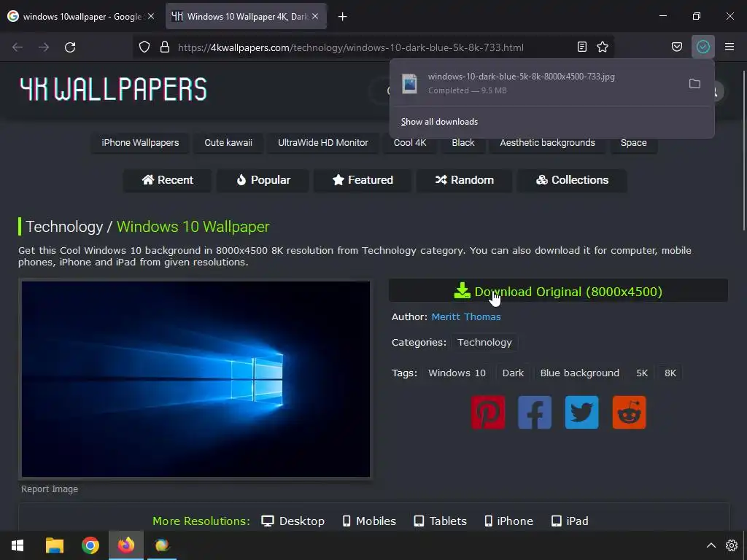747x560 pixels.
Task: Click the Windows 10 wallpaper preview image
Action: coord(196,379)
